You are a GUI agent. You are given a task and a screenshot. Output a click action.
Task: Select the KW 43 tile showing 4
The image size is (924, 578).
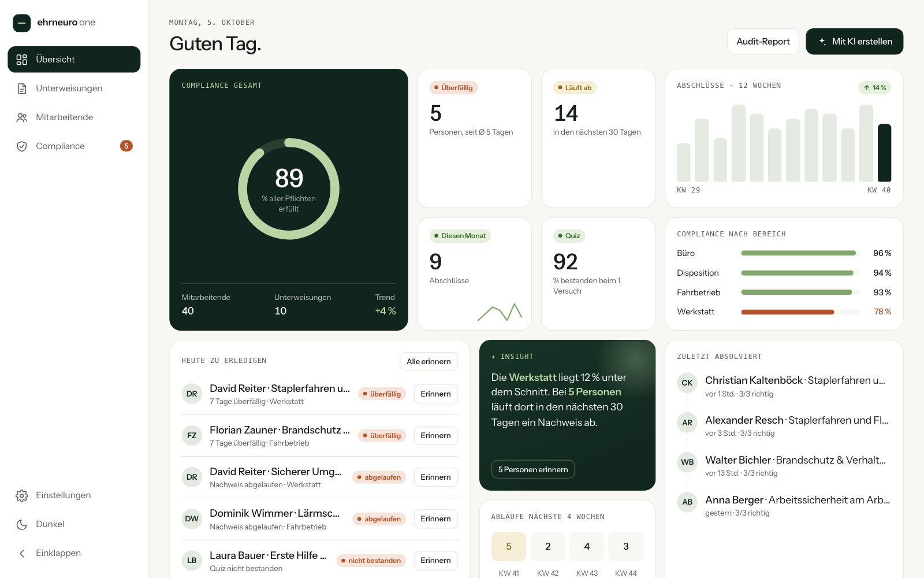click(x=587, y=546)
